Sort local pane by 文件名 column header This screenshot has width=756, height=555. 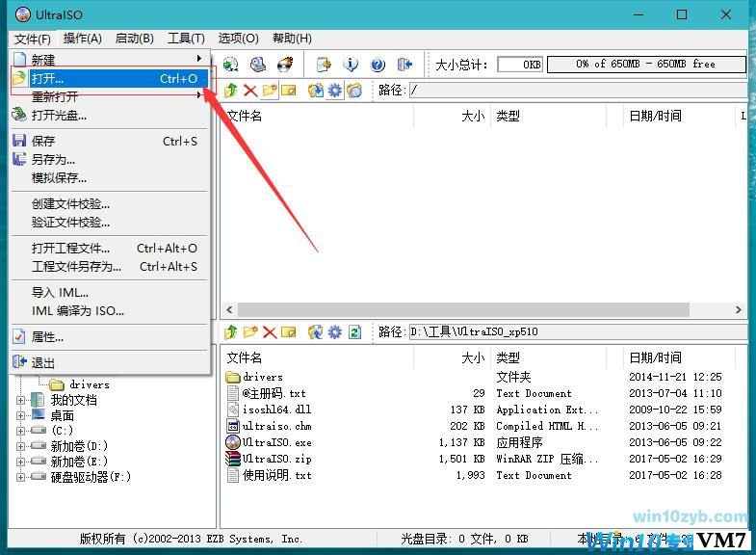pos(317,357)
